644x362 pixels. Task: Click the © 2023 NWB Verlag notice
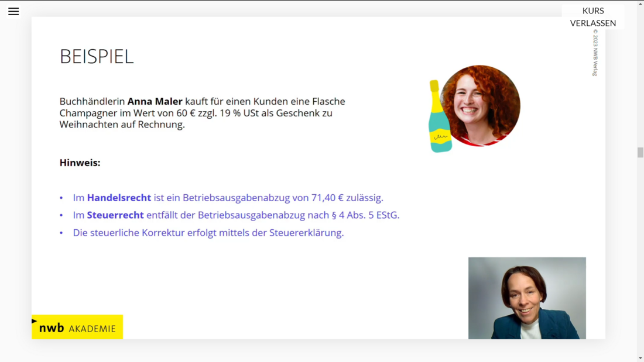pos(595,53)
